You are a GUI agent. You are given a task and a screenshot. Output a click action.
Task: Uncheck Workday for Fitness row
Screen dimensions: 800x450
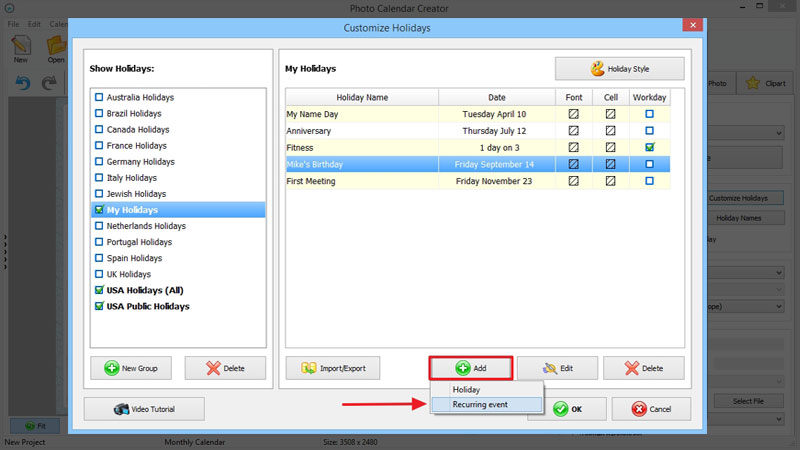[649, 147]
